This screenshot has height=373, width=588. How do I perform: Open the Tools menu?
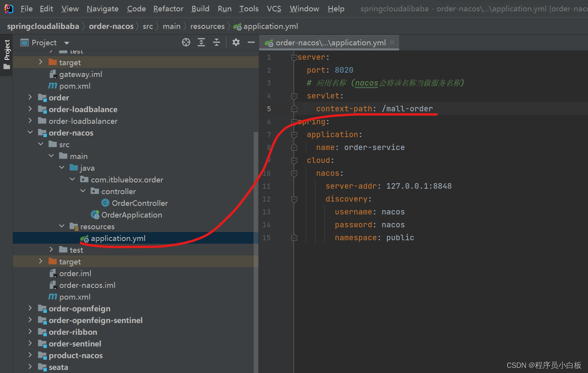[x=249, y=9]
